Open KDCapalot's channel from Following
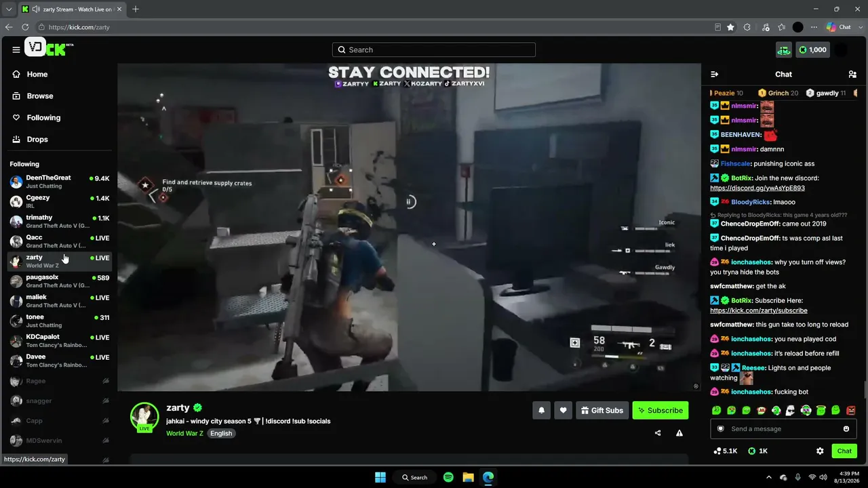This screenshot has height=488, width=868. pyautogui.click(x=60, y=340)
